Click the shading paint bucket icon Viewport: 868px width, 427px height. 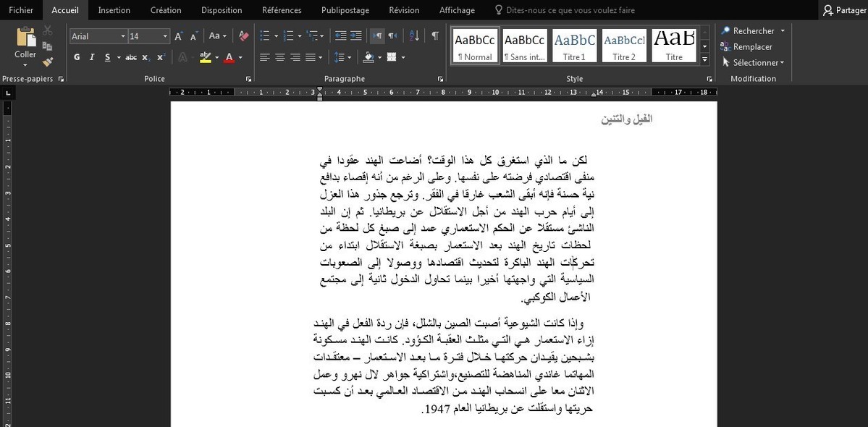point(368,57)
